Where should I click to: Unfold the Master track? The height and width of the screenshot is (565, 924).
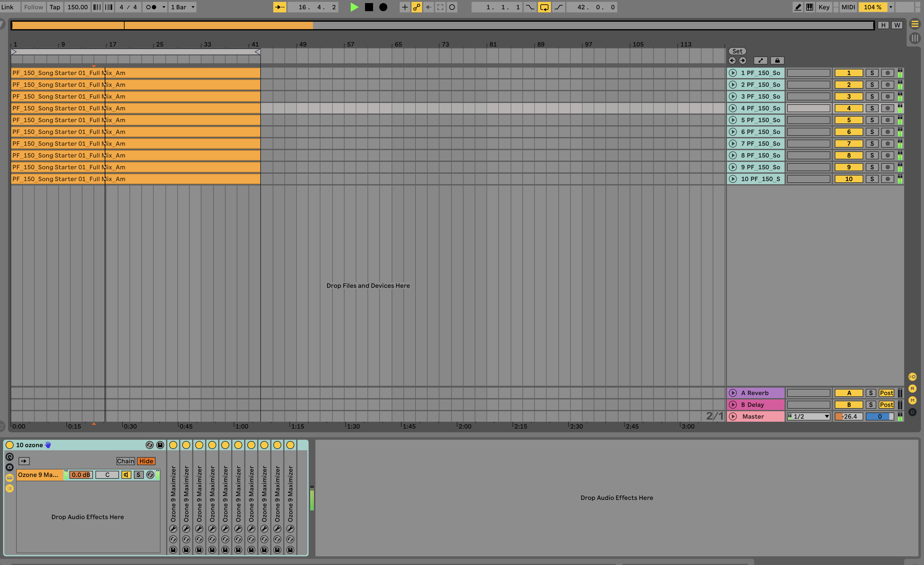pos(733,416)
